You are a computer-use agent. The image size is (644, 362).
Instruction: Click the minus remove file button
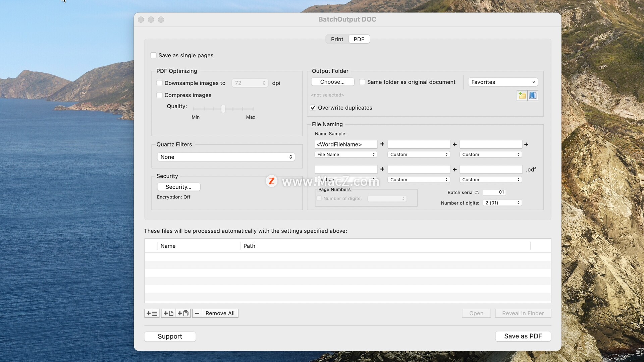pos(197,313)
